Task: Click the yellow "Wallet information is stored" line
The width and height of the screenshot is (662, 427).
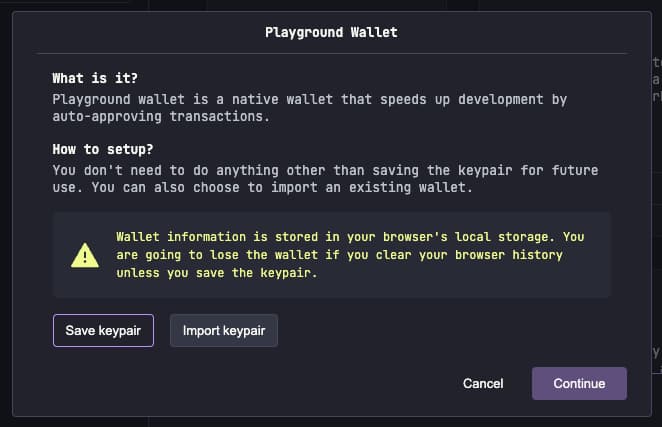Action: point(350,237)
